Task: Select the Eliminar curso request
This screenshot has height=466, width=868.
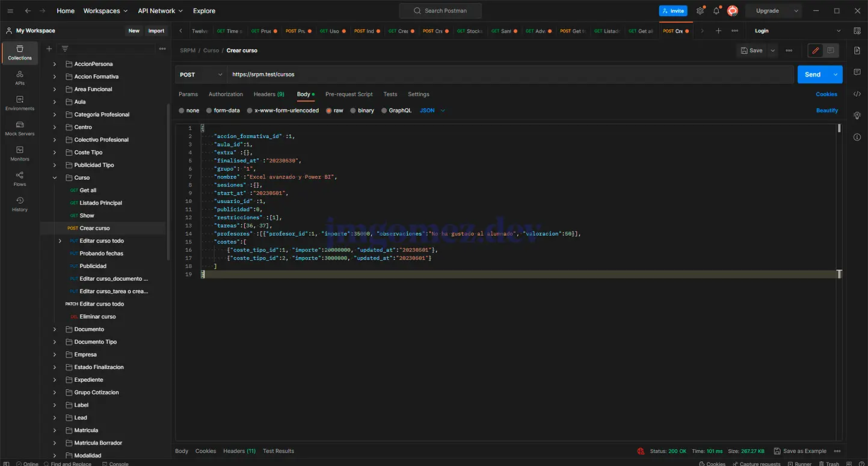Action: point(97,317)
